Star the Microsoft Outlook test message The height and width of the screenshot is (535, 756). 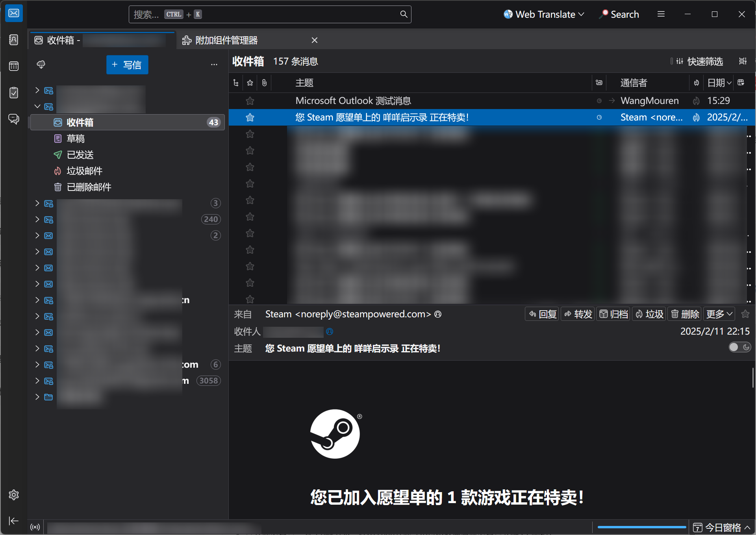pyautogui.click(x=250, y=101)
